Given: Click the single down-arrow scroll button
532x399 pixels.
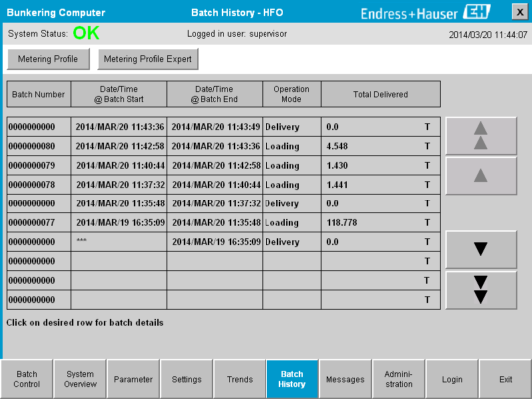Looking at the screenshot, I should click(x=481, y=249).
